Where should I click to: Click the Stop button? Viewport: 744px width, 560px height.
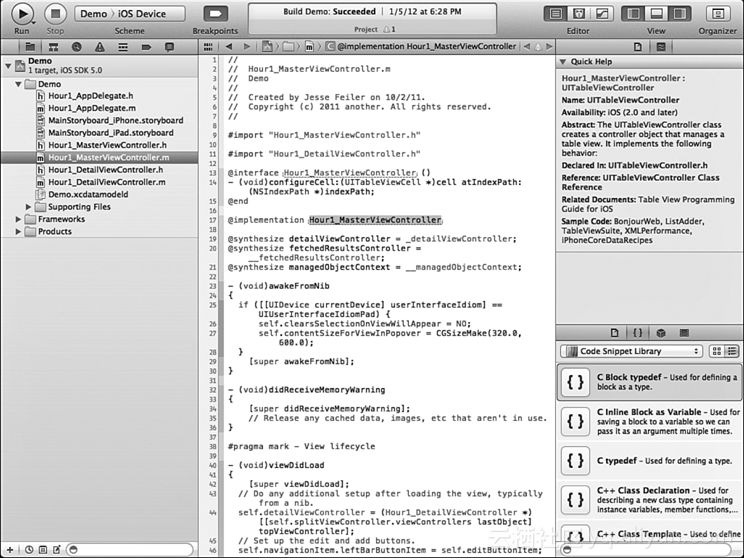[x=56, y=14]
